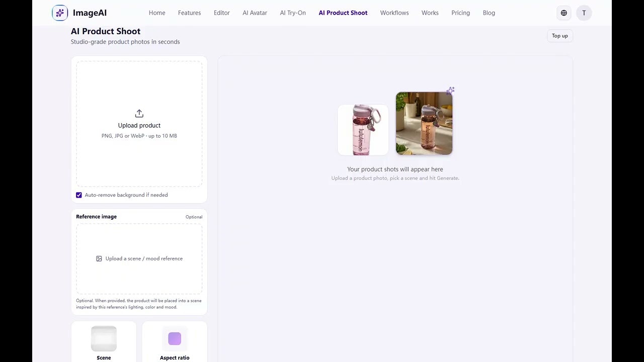Uncheck Auto-remove background if needed
Viewport: 644px width, 362px height.
78,195
